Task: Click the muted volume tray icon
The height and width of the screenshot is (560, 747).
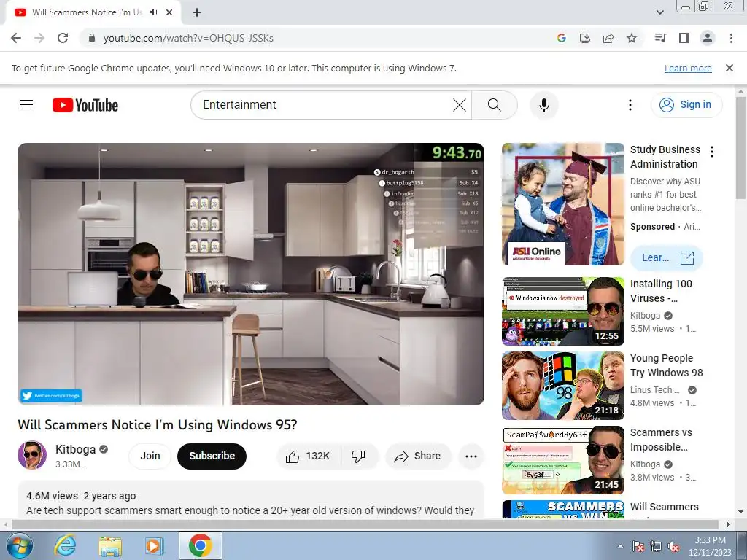Action: [x=673, y=546]
